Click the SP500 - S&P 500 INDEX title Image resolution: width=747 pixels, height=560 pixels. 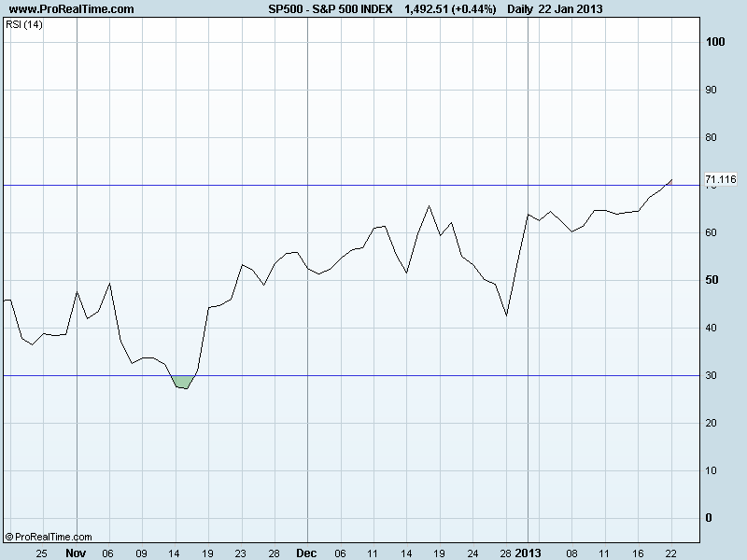click(x=331, y=9)
